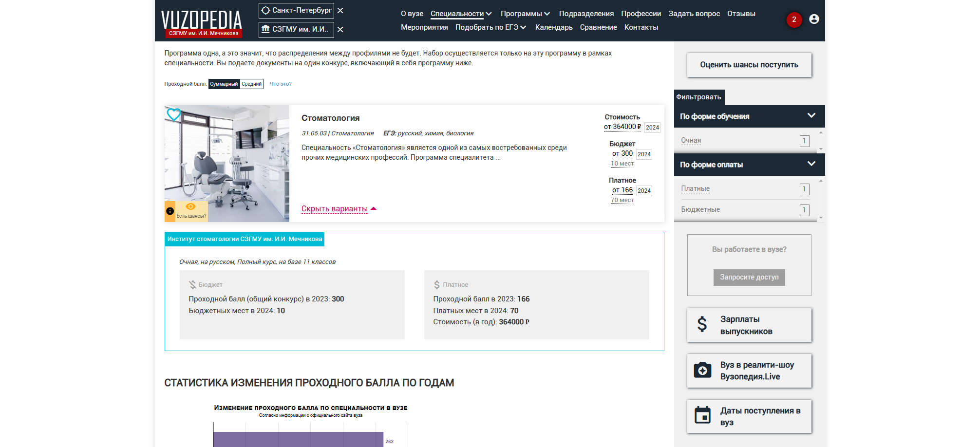Open the СЗГМУ им. И.И. university selector
Screen dimensions: 980x447
(296, 30)
